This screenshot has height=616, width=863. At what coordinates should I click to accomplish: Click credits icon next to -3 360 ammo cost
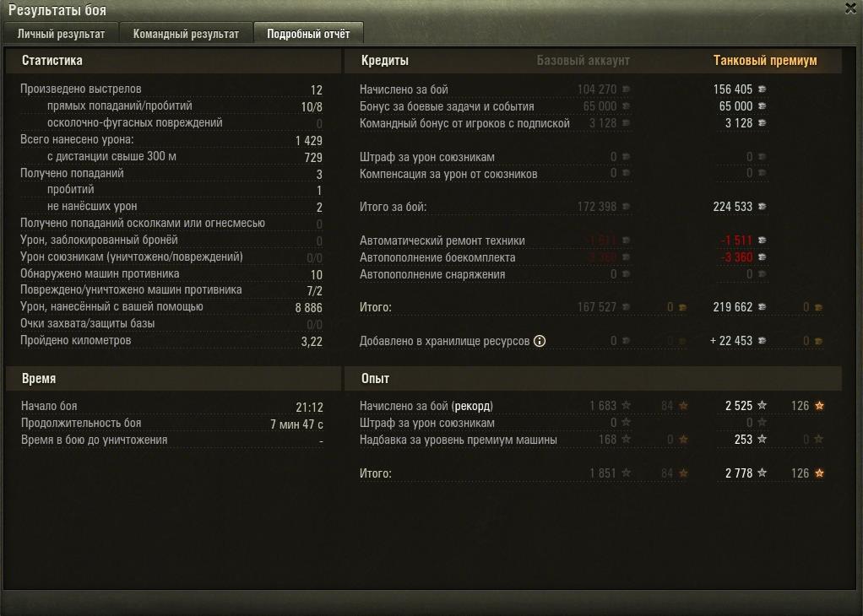click(763, 257)
